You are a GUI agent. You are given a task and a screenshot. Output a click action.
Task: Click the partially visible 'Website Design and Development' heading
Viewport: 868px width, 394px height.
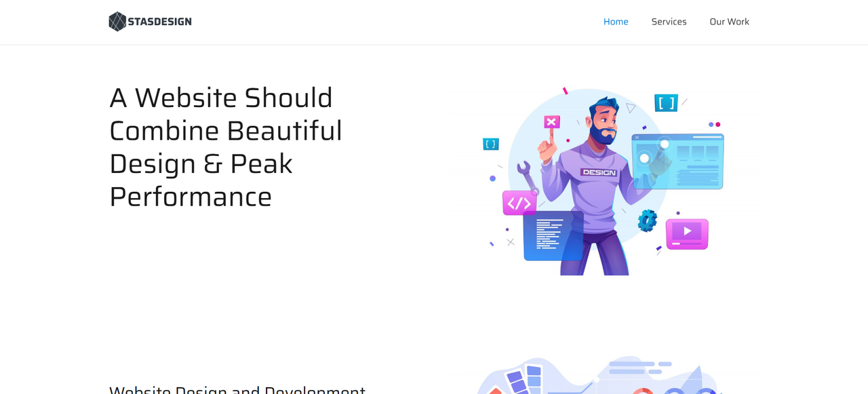tap(237, 389)
